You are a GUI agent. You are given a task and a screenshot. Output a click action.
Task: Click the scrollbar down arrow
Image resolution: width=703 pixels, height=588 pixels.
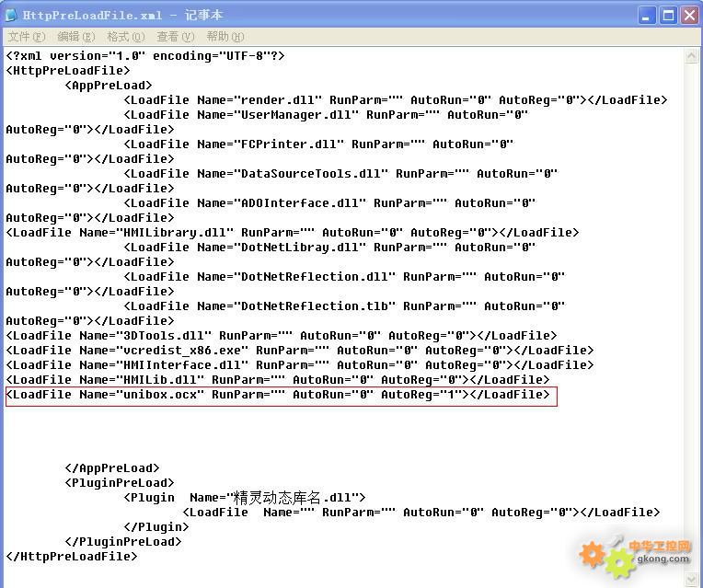coord(691,579)
